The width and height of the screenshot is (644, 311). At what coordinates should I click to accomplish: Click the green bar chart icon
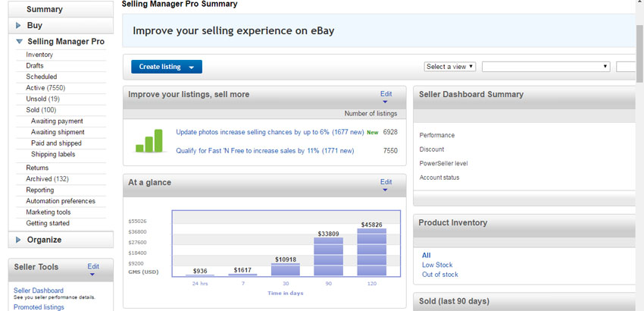[x=148, y=140]
